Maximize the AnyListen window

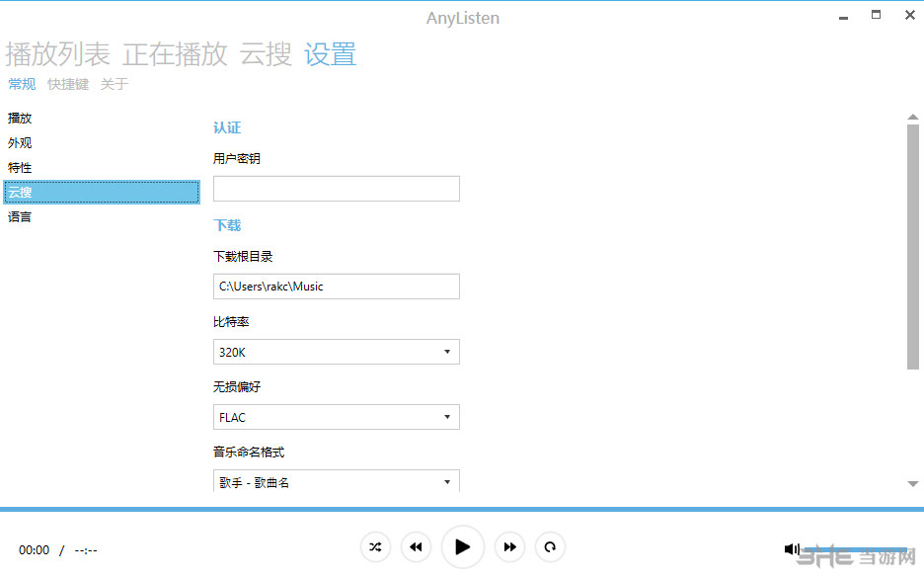click(877, 16)
